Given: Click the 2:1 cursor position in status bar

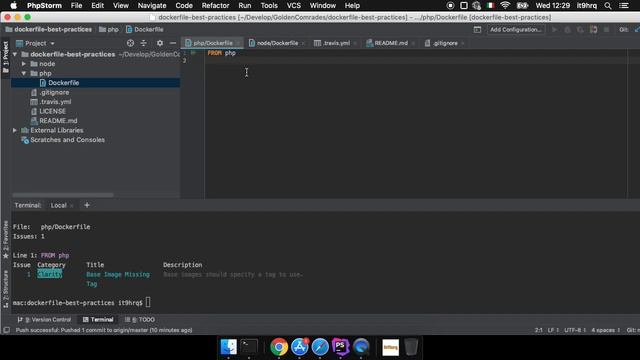Looking at the screenshot, I should point(539,330).
